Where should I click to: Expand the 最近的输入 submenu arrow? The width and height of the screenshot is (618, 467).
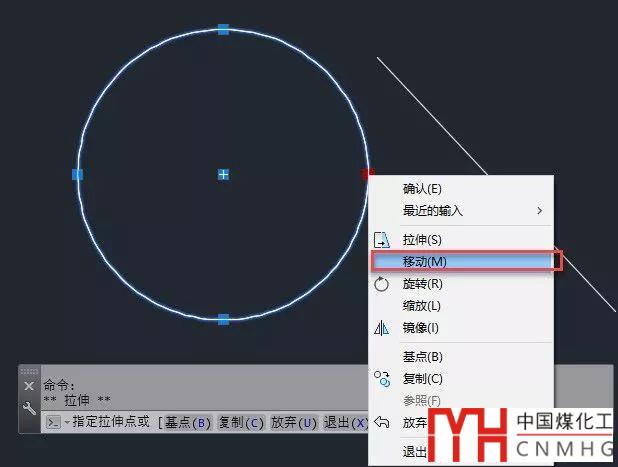[540, 211]
